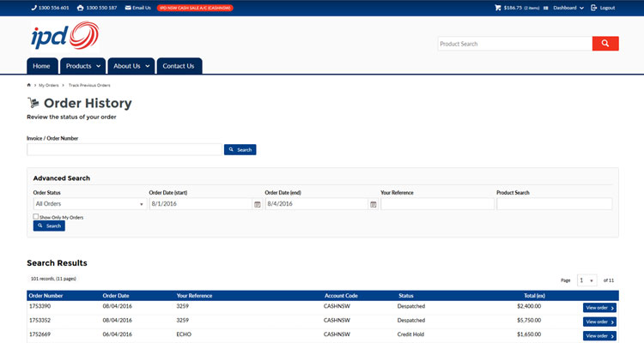Click the Logout icon in top bar
The width and height of the screenshot is (644, 343).
point(594,8)
